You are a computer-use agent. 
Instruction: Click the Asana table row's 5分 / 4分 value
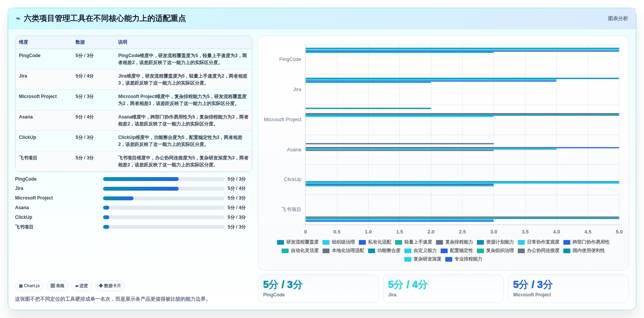85,117
